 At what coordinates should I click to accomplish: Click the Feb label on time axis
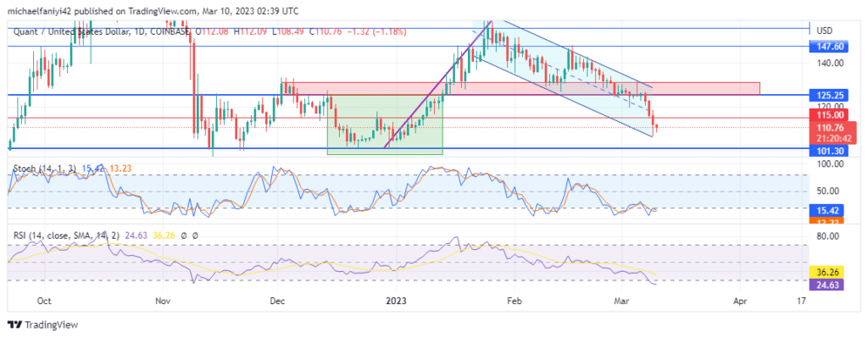point(515,301)
